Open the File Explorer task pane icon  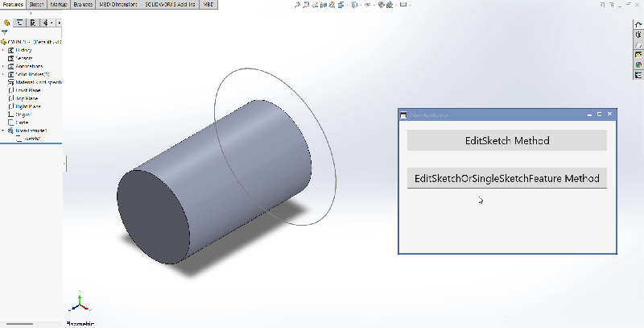pos(638,45)
